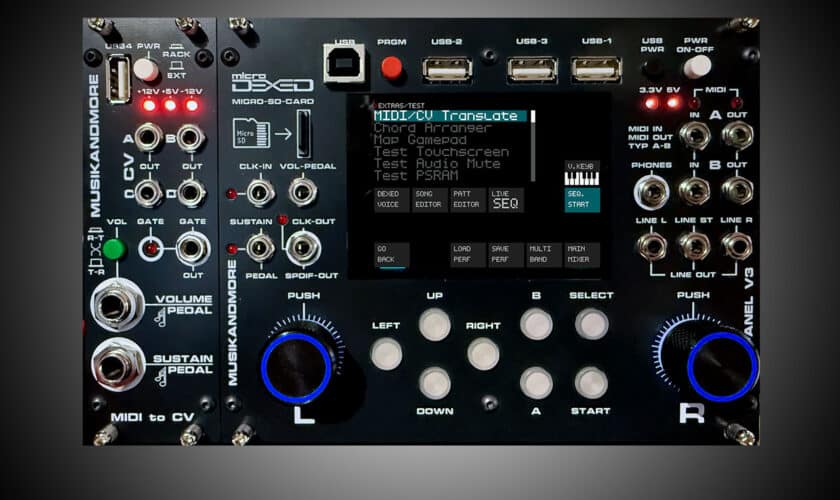Click the DOWN navigation button
840x500 pixels.
[x=434, y=384]
